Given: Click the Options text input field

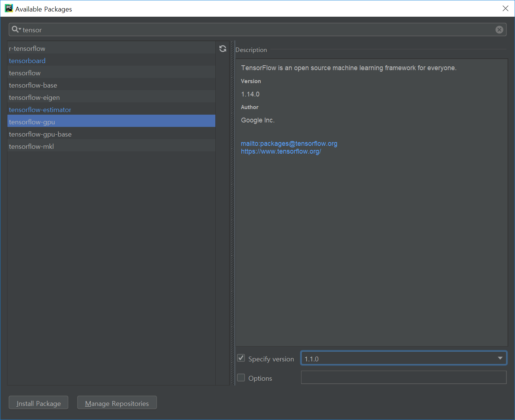Looking at the screenshot, I should (x=404, y=377).
